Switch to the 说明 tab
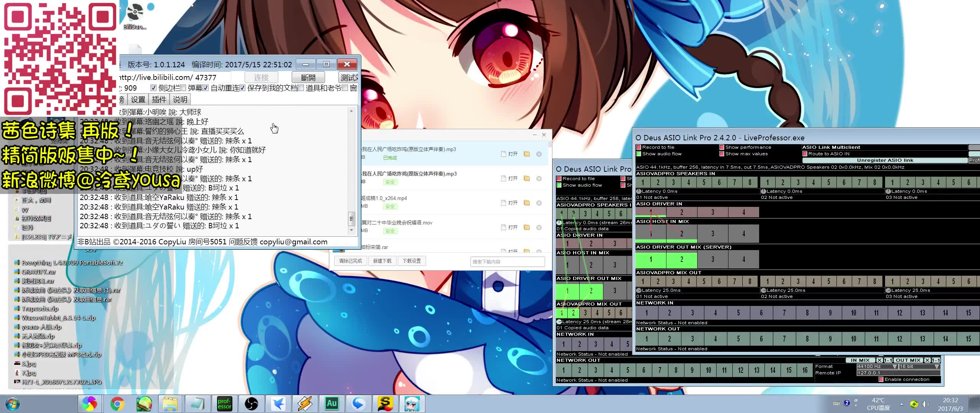Viewport: 980px width, 413px height. point(180,99)
